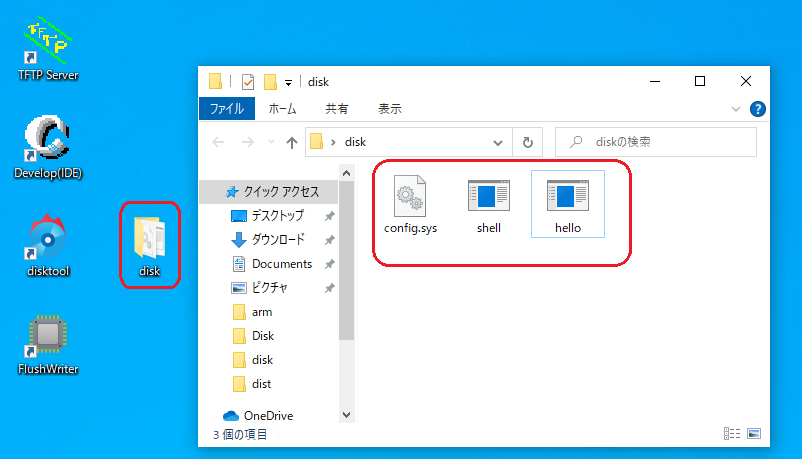
Task: Open the 共有 ribbon tab
Action: (x=337, y=109)
